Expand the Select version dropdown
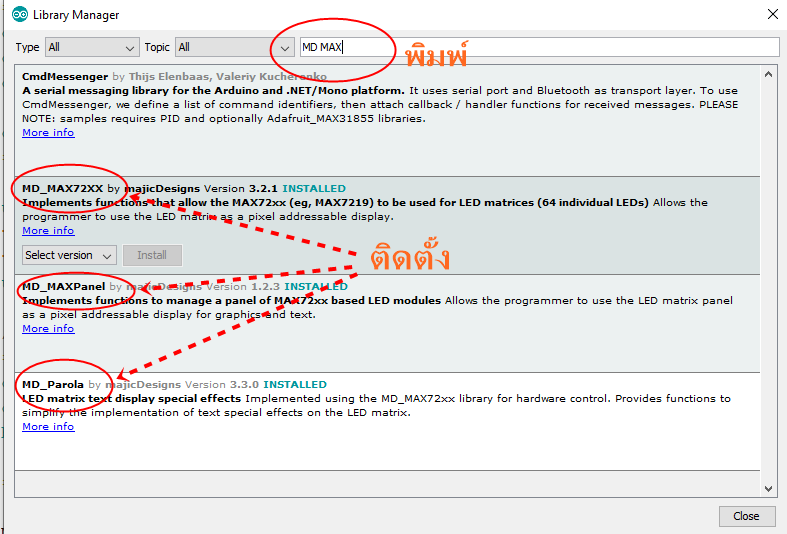The image size is (787, 534). pos(69,255)
